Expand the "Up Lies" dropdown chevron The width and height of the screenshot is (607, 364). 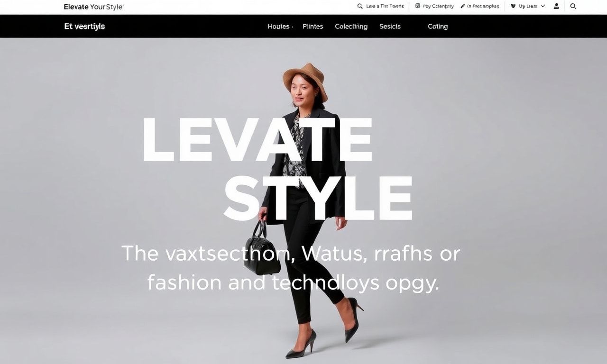pyautogui.click(x=543, y=6)
